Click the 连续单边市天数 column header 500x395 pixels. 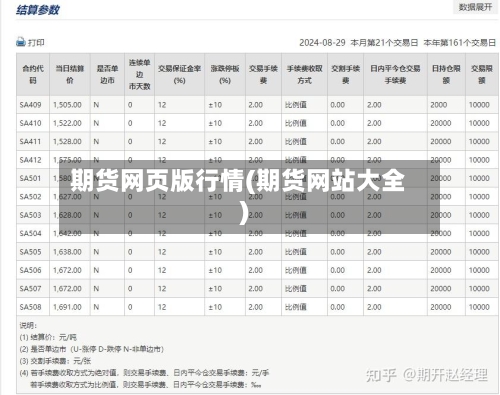139,74
